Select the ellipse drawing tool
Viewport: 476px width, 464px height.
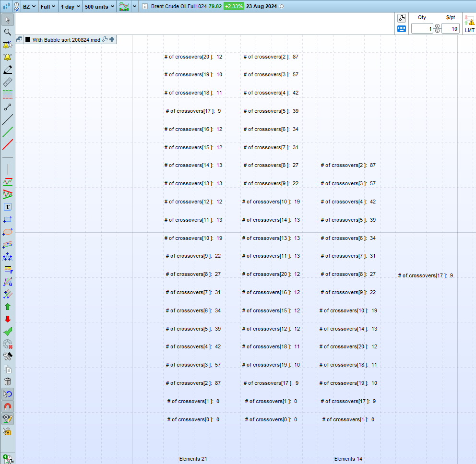8,232
